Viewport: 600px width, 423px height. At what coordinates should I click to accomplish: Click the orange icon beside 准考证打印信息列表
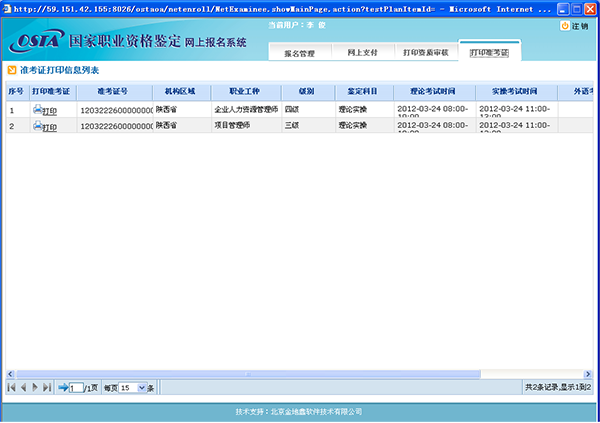[12, 70]
